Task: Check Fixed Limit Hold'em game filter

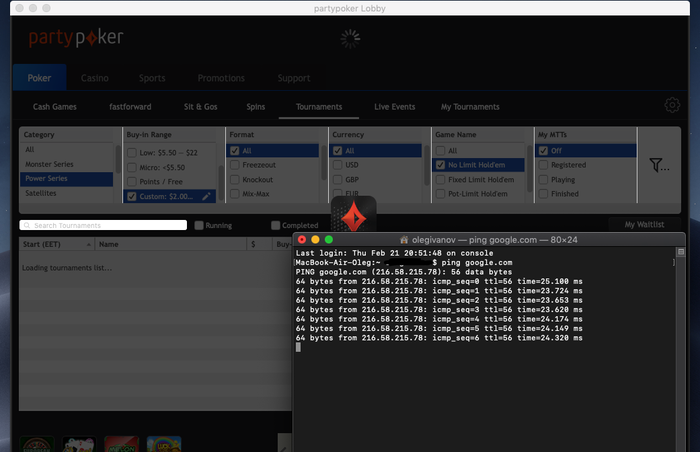Action: [x=440, y=180]
